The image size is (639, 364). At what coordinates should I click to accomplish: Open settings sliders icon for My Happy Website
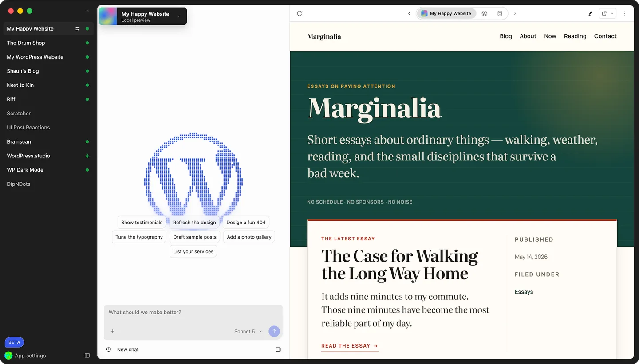(x=77, y=29)
